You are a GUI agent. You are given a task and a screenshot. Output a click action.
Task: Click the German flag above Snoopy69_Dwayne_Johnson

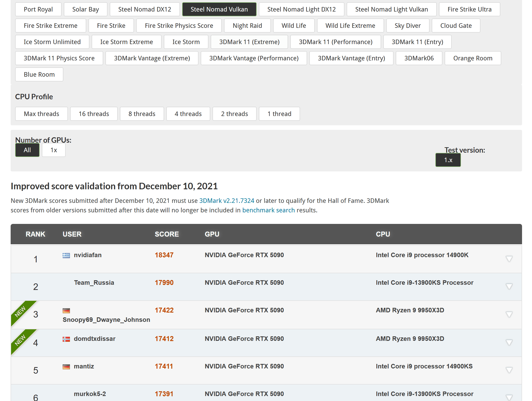[x=66, y=311]
